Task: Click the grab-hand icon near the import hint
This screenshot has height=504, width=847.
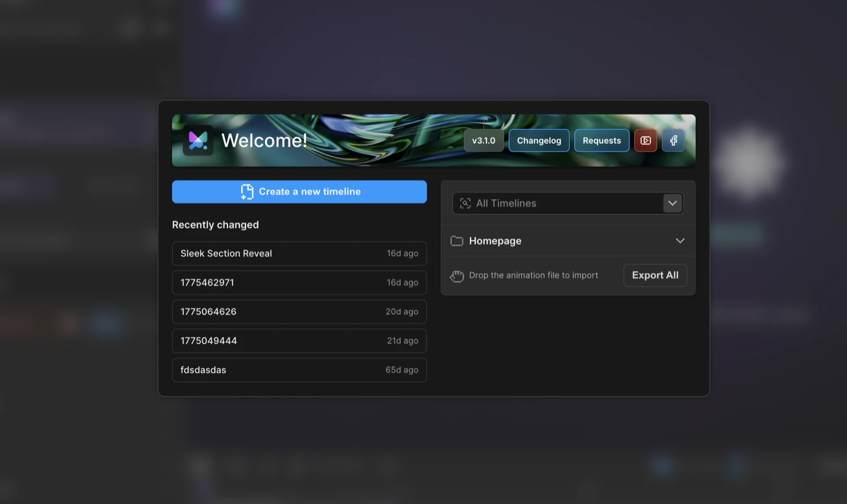Action: 457,276
